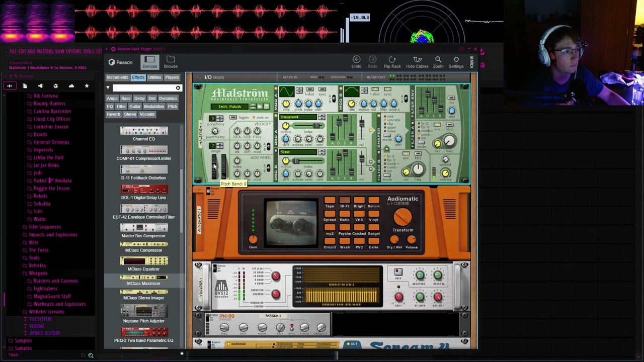Image resolution: width=644 pixels, height=362 pixels.
Task: Toggle Malström legato switch
Action: coord(234,117)
